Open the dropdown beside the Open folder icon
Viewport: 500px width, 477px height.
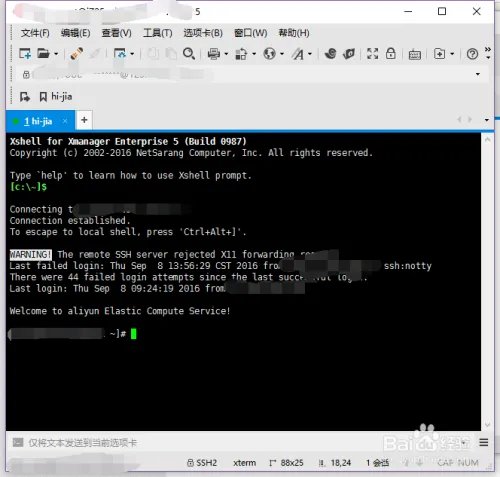point(56,54)
